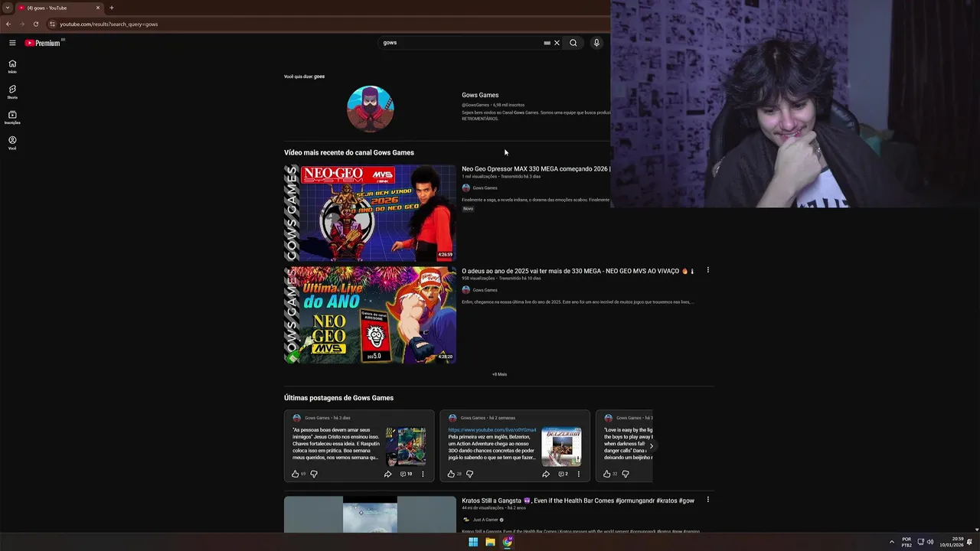Open the Belzerion cover image
This screenshot has height=551, width=980.
click(561, 447)
